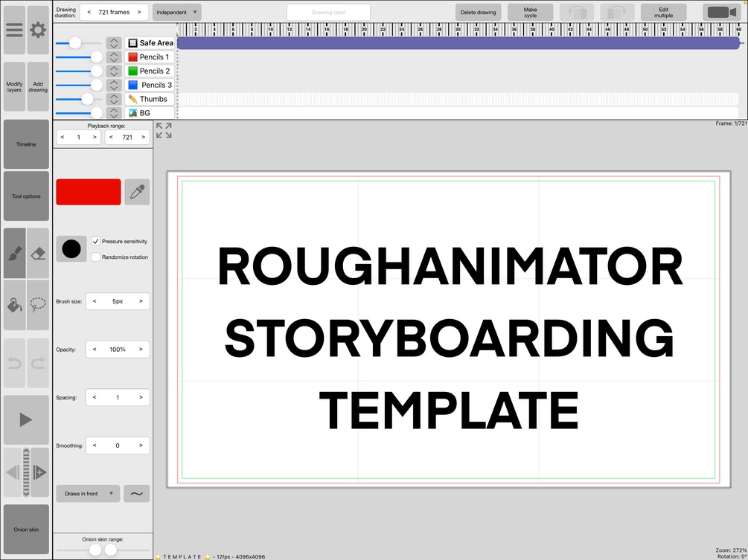This screenshot has height=560, width=748.
Task: Increase the brush size
Action: click(x=141, y=301)
